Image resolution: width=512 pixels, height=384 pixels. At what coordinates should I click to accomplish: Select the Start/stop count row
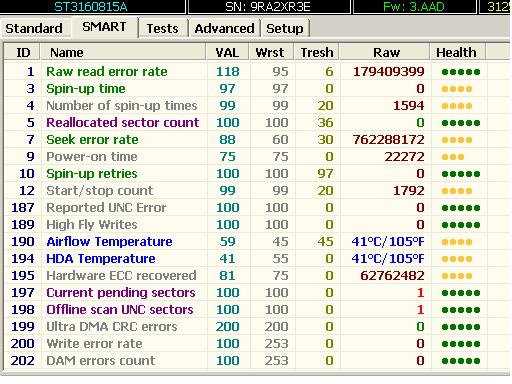(x=257, y=190)
